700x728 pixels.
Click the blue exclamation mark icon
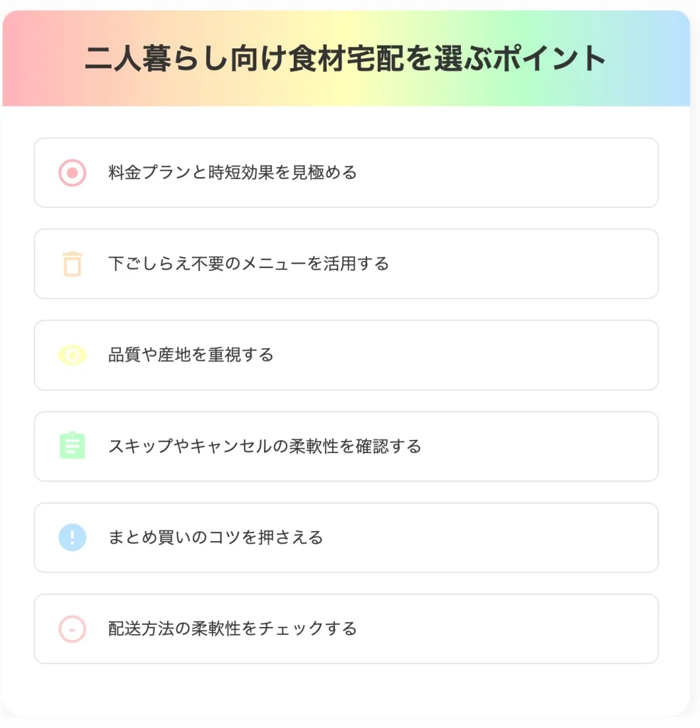(72, 537)
